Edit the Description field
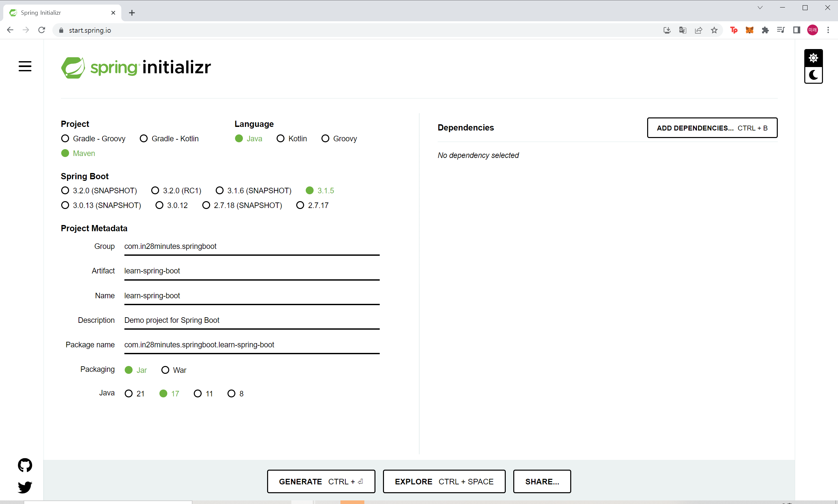Image resolution: width=838 pixels, height=504 pixels. 252,320
